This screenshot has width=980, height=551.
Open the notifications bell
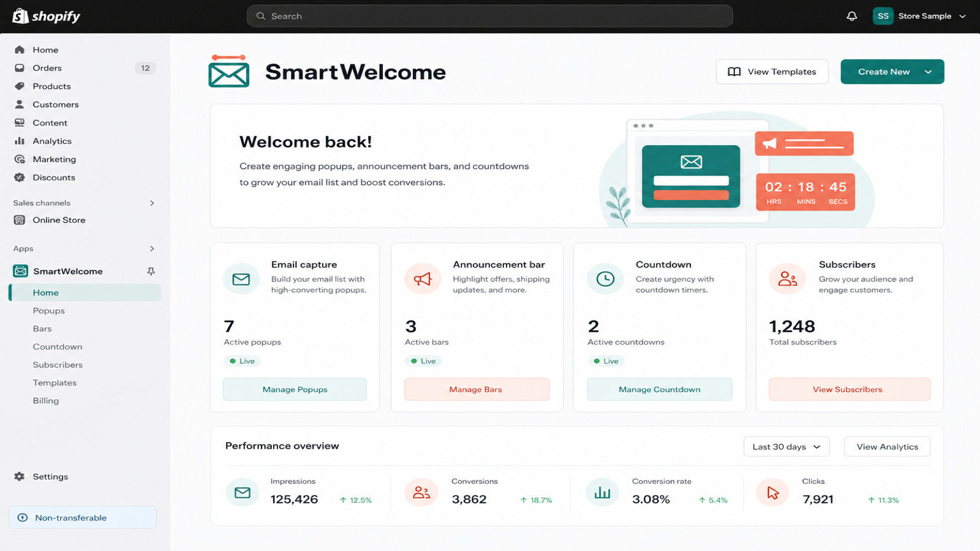(851, 17)
